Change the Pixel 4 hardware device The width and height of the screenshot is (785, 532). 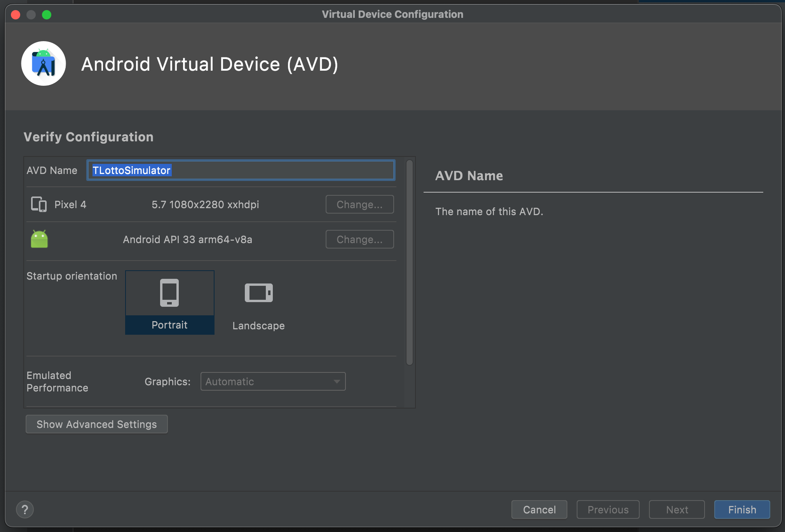359,204
